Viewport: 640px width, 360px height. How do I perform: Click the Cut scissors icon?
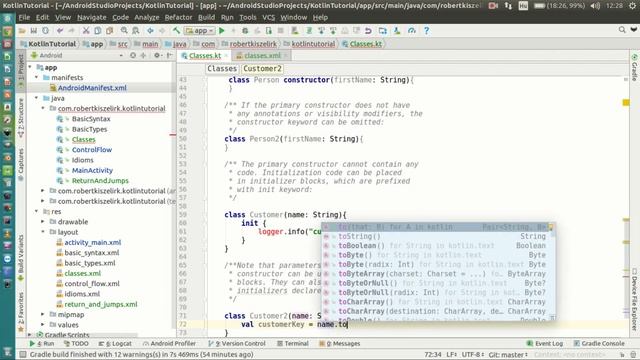pyautogui.click(x=86, y=31)
